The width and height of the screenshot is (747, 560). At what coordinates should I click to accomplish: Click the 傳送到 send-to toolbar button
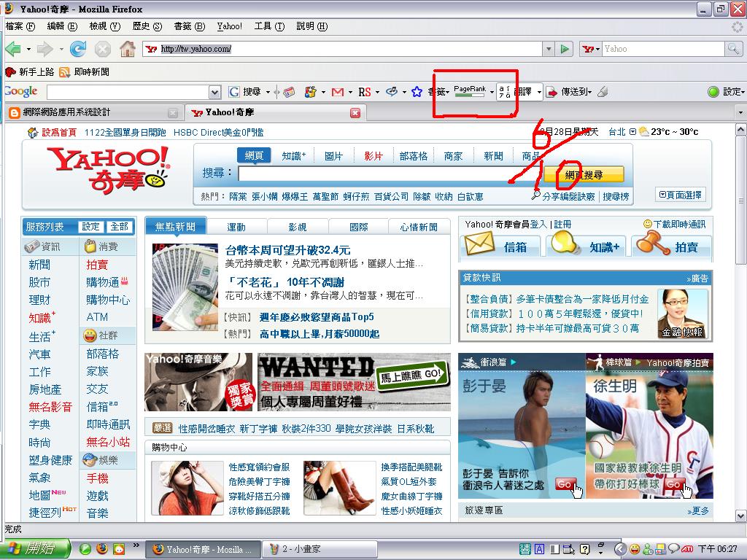(x=569, y=92)
